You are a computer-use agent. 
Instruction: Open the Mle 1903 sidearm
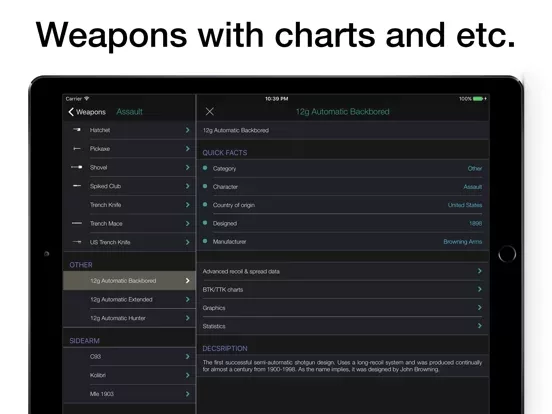pyautogui.click(x=129, y=394)
